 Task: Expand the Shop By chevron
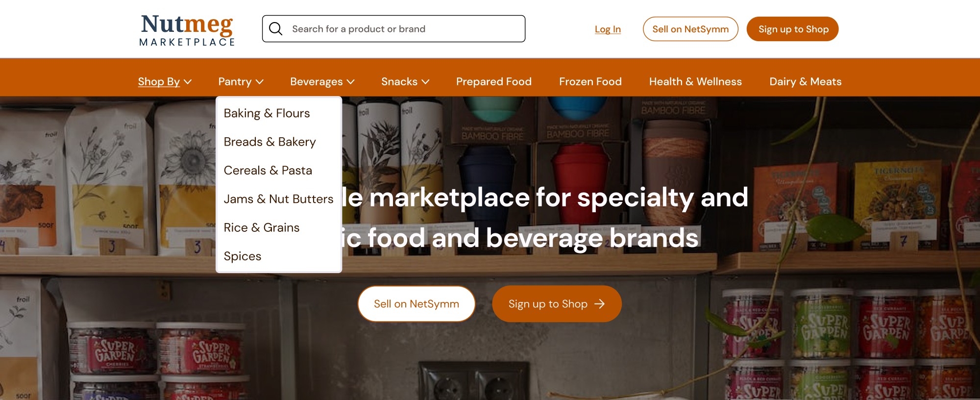[188, 82]
